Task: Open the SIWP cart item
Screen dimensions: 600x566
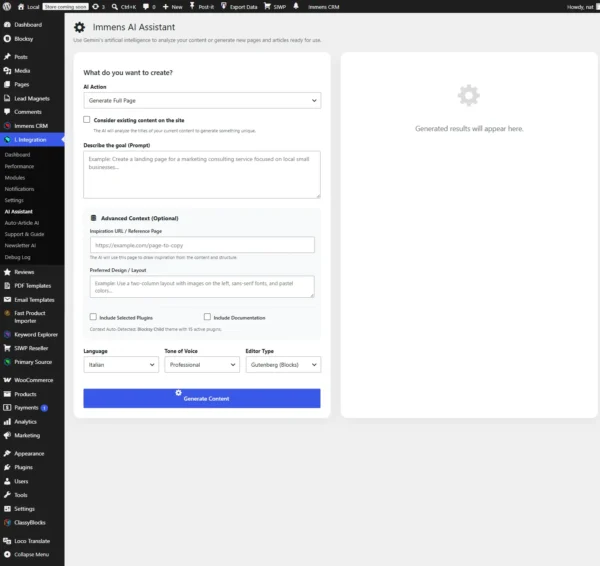Action: click(275, 7)
